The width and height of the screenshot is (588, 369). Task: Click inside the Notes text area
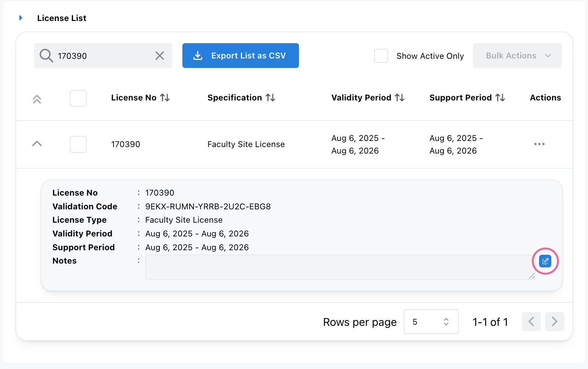[x=340, y=267]
